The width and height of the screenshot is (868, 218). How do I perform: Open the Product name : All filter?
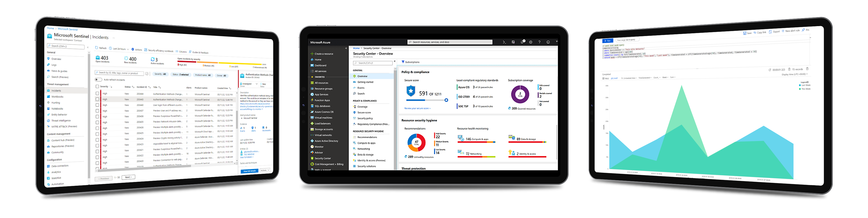(x=203, y=75)
